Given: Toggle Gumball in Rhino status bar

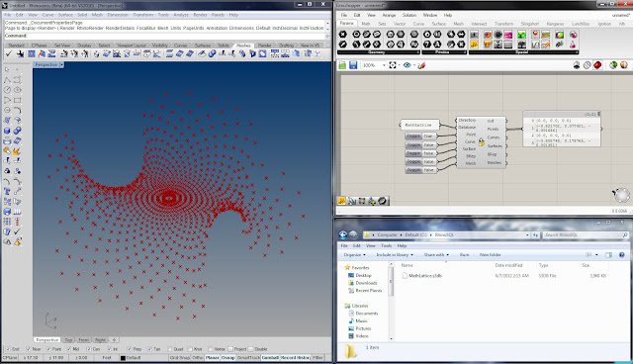Looking at the screenshot, I should pos(270,357).
